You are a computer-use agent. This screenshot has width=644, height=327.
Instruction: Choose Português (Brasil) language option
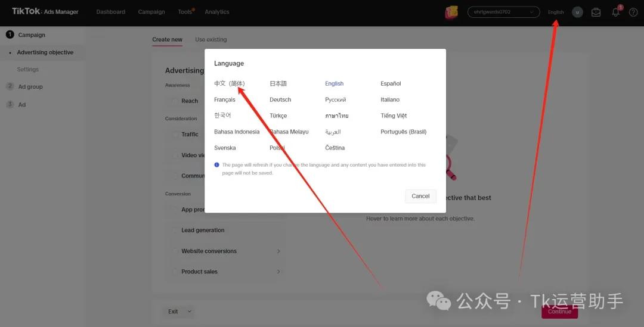(x=403, y=132)
